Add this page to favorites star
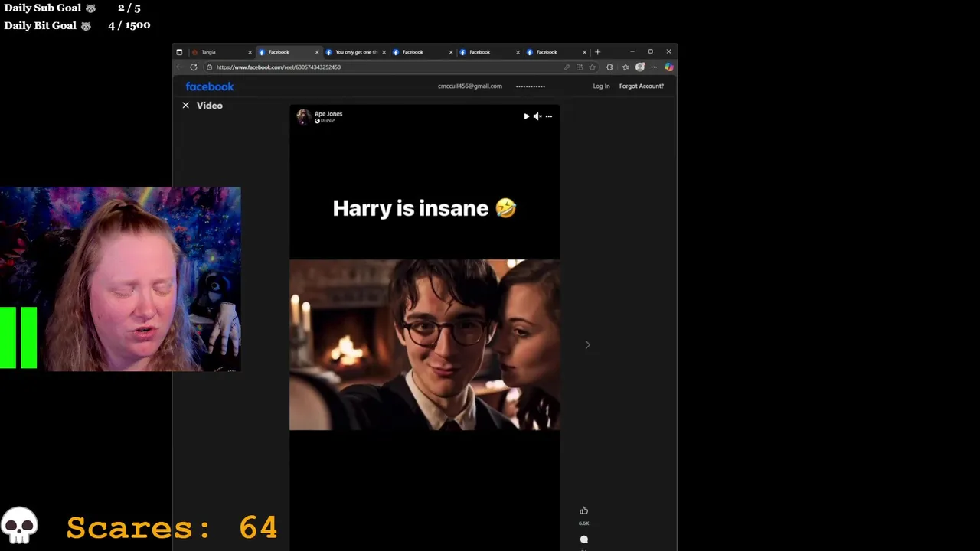The image size is (980, 551). [x=592, y=67]
